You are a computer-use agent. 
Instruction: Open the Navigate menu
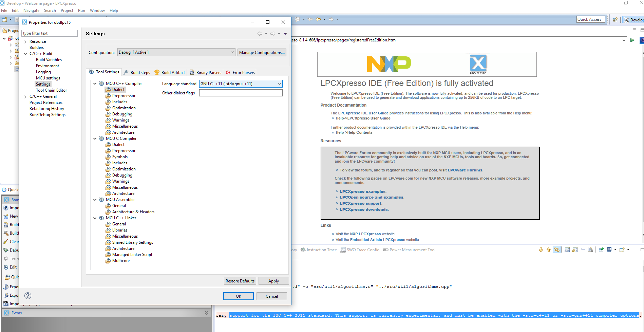31,11
